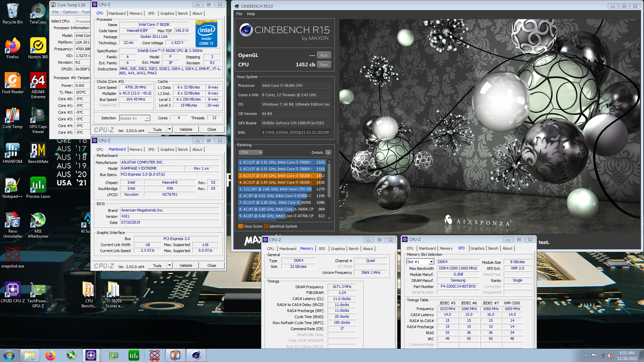The image size is (644, 362).
Task: Click Validate in the CPU-Z Mainboard window
Action: [x=186, y=265]
